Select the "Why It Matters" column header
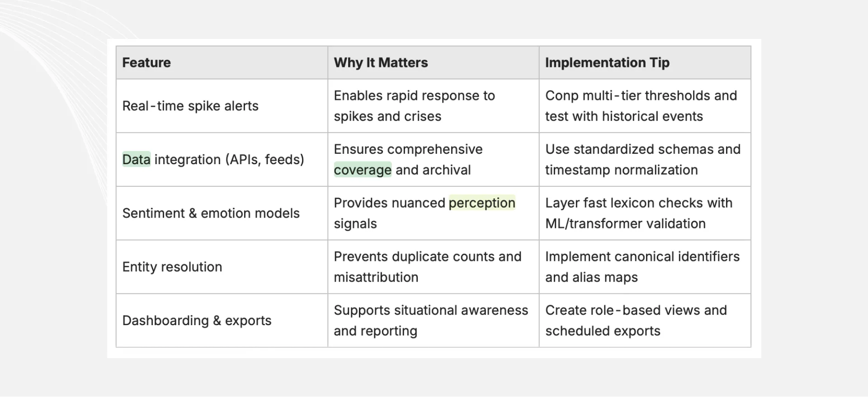Viewport: 868px width, 397px height. (x=434, y=62)
